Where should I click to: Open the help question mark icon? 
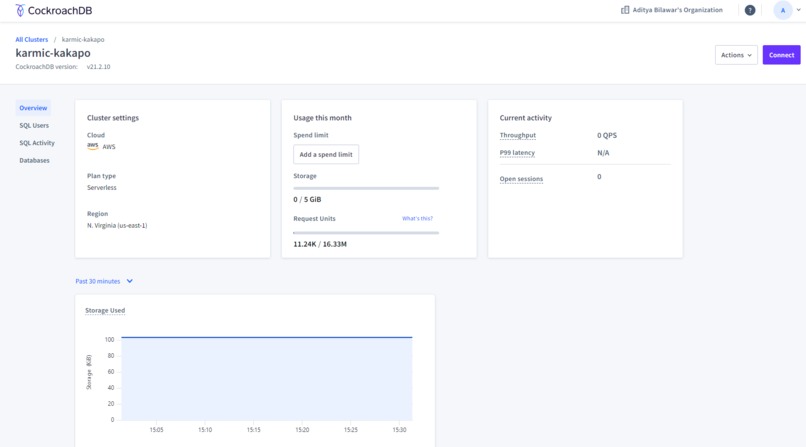point(750,10)
